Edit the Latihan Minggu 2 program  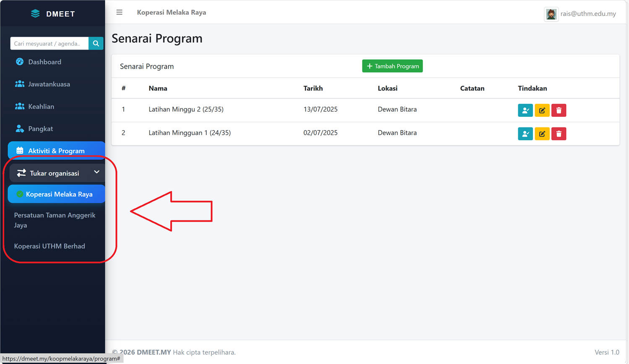542,110
